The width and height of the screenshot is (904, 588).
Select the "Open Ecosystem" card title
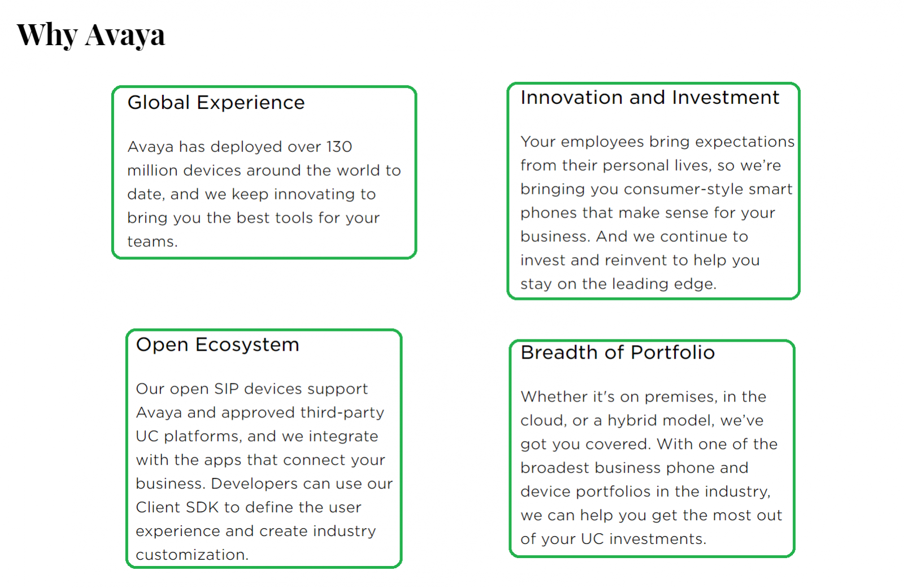click(218, 345)
